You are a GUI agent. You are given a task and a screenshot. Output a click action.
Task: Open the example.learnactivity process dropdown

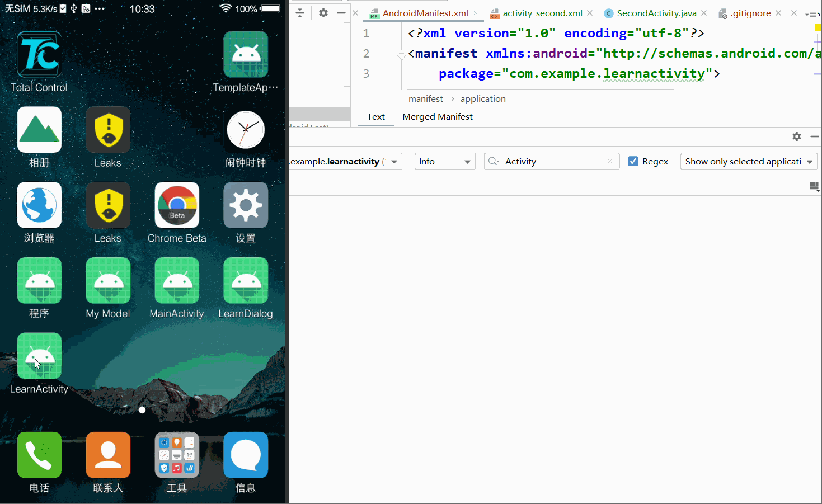coord(344,162)
